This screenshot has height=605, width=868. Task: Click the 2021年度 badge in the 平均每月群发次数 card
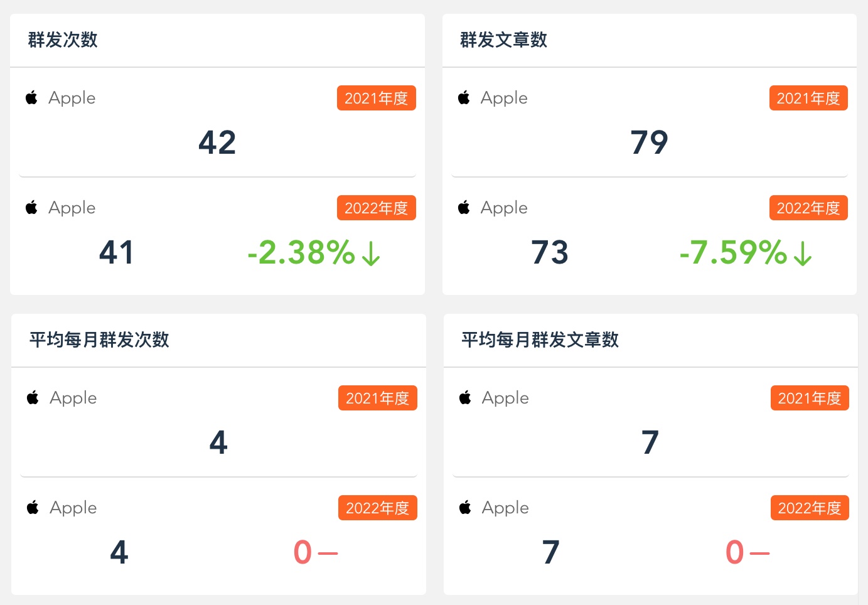[x=378, y=398]
